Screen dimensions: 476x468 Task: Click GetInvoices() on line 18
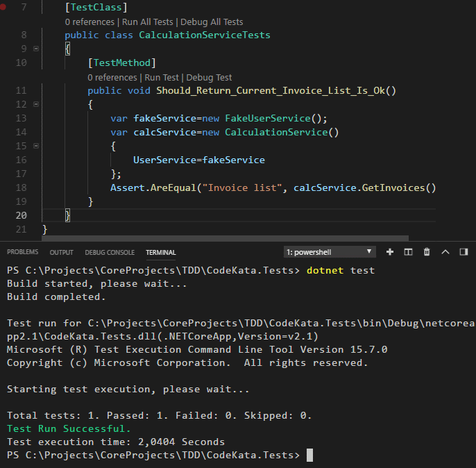coord(398,187)
